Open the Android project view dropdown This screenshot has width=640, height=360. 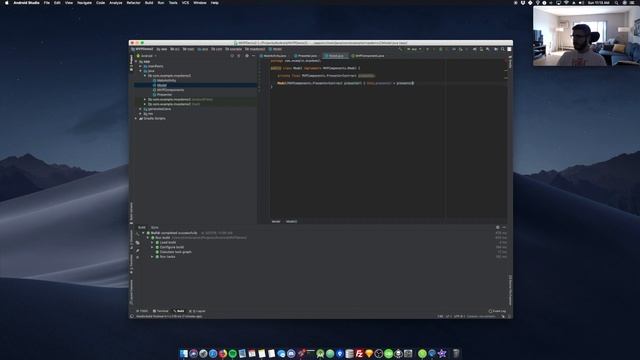click(x=147, y=56)
